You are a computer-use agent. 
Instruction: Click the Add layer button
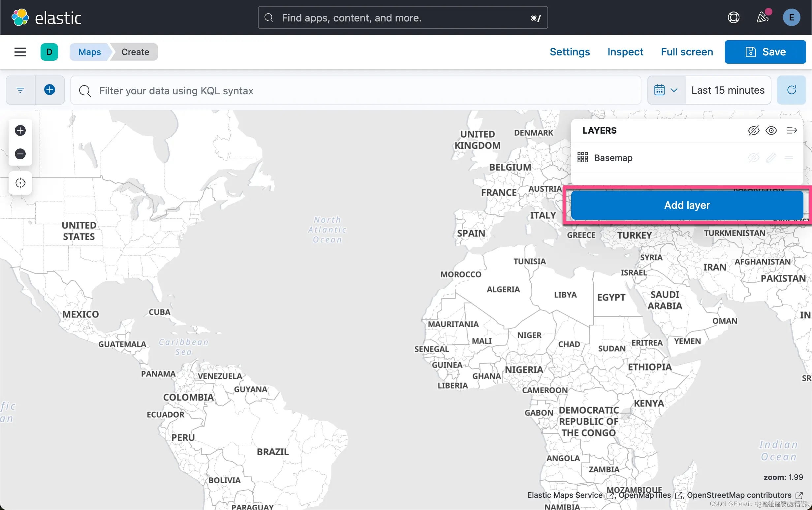(x=687, y=205)
